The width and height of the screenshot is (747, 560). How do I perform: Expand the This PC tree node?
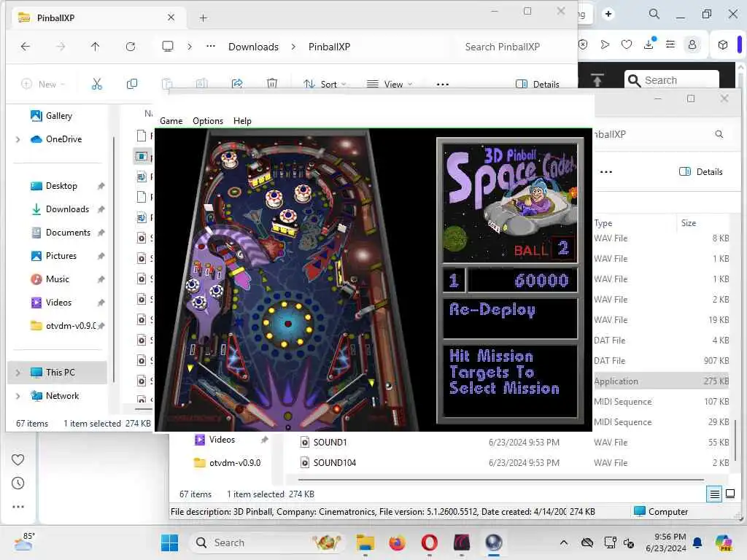[x=18, y=373]
